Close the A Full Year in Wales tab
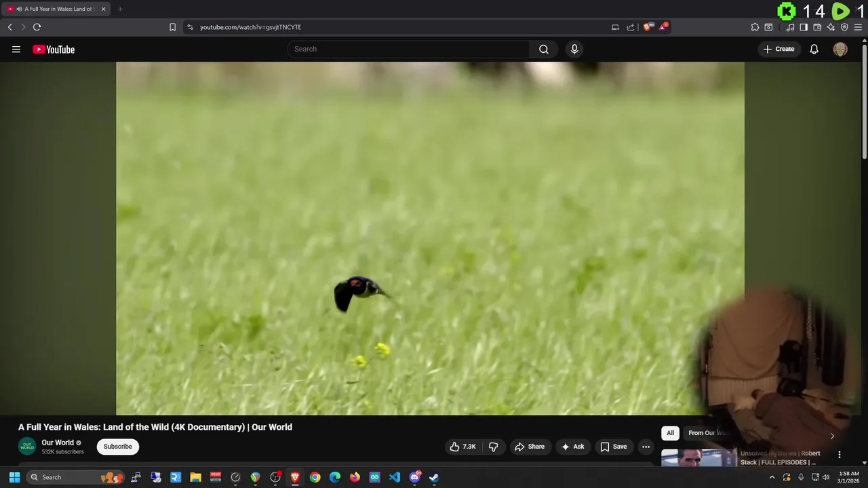Viewport: 868px width, 488px height. pos(103,9)
